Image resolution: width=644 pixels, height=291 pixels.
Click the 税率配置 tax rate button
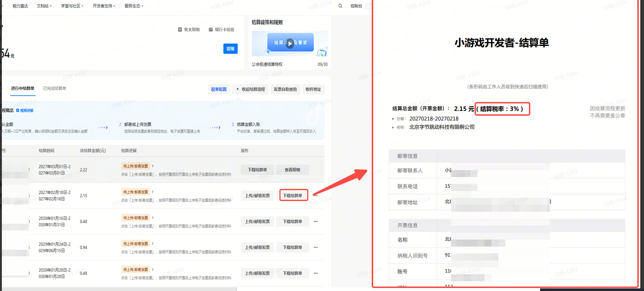[x=219, y=89]
